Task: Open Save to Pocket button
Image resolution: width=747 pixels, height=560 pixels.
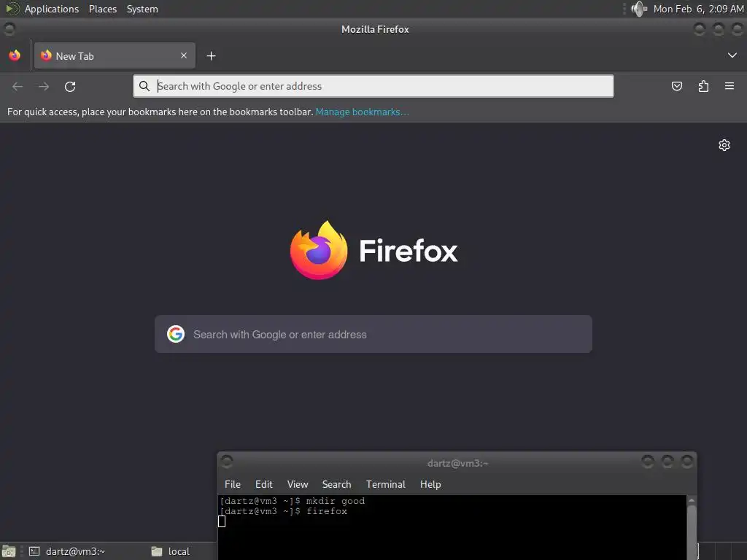Action: [x=676, y=86]
